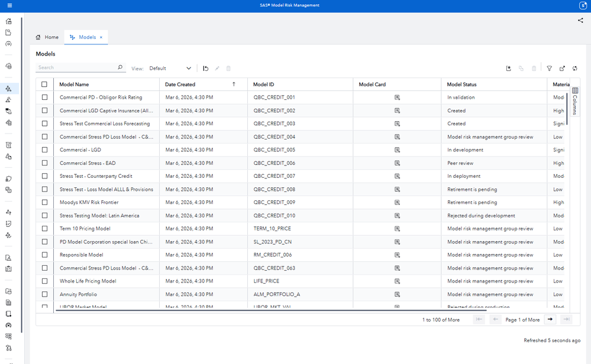Open the hamburger menu in the blue header

coord(9,5)
